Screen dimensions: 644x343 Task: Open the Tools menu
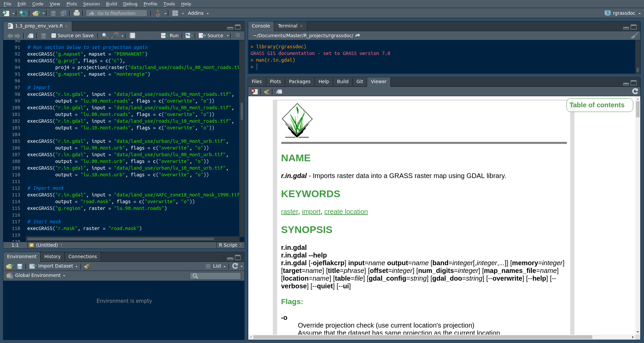169,4
